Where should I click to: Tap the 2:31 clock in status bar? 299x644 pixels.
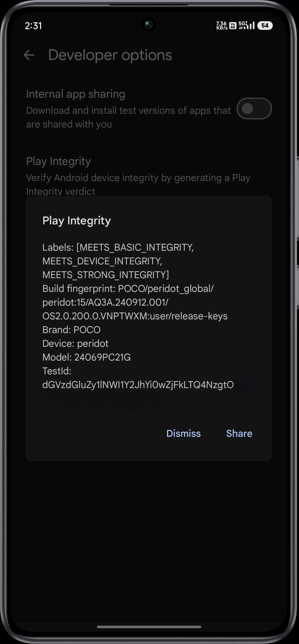pyautogui.click(x=33, y=26)
